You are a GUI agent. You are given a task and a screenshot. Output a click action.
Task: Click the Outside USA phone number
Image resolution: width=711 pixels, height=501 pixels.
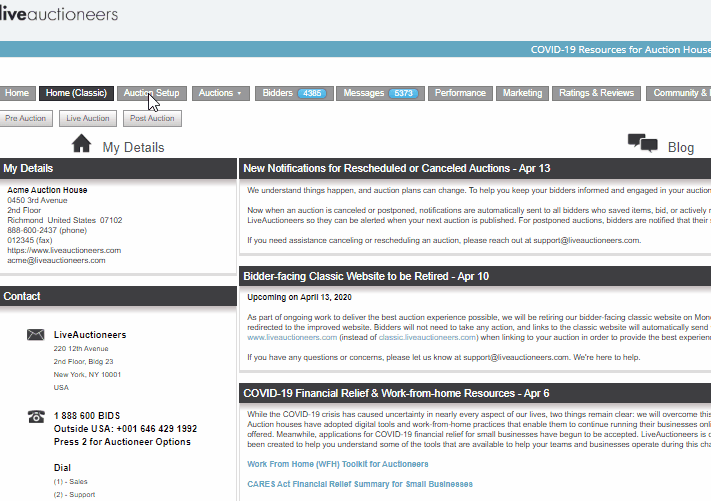pos(126,429)
